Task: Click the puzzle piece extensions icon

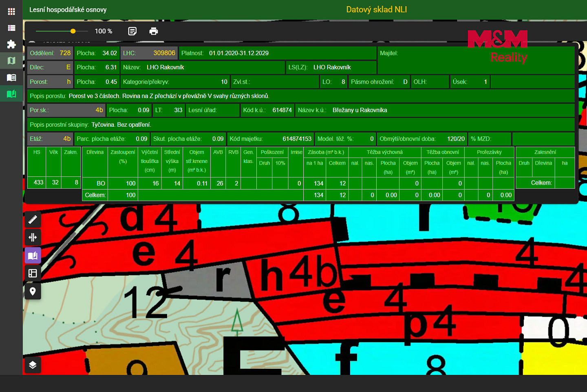Action: [11, 44]
